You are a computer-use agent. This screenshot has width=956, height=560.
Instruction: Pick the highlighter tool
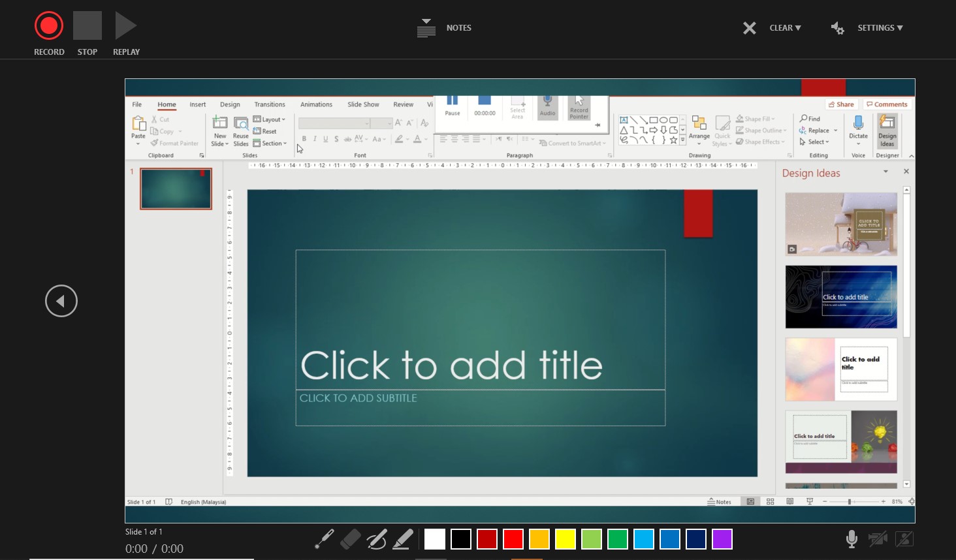[403, 539]
